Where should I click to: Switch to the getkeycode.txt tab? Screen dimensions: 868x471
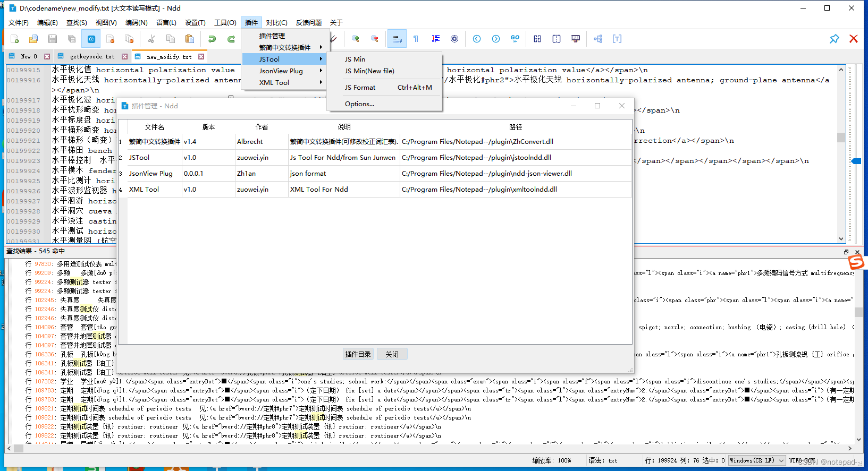[92, 56]
